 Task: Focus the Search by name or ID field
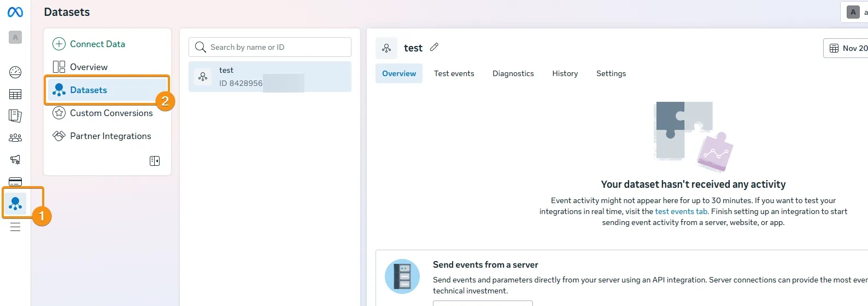(270, 47)
